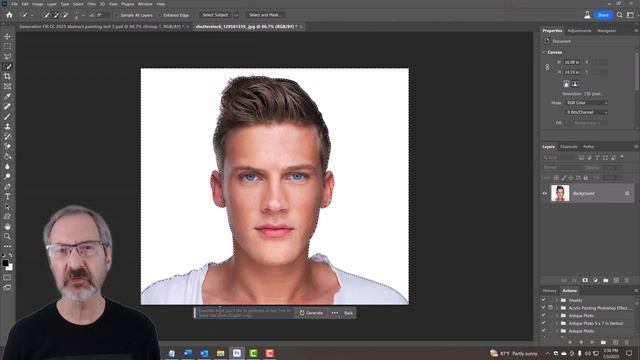Select the Hand tool
640x360 pixels.
(x=7, y=227)
